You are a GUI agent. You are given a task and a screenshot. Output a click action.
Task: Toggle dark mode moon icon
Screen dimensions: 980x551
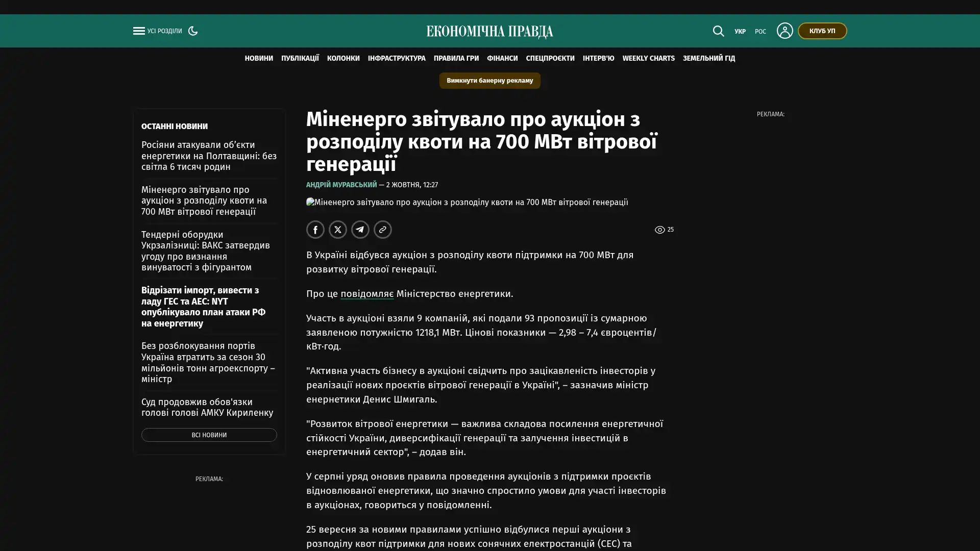[x=193, y=31]
